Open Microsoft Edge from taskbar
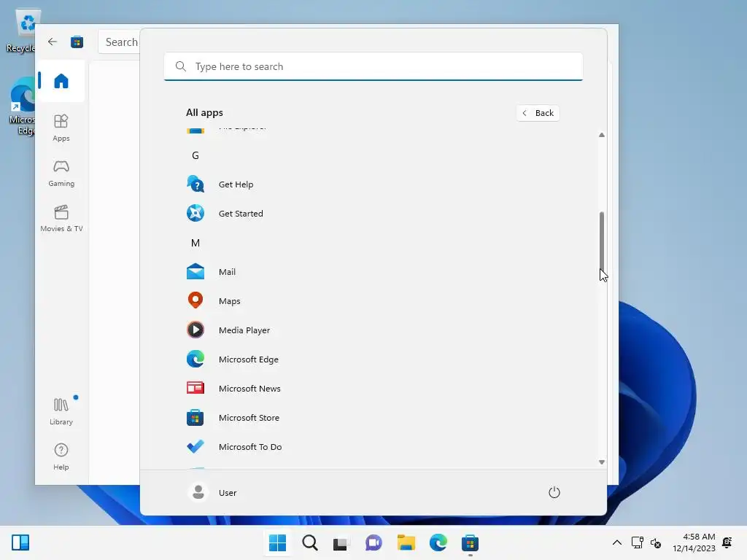 [438, 542]
